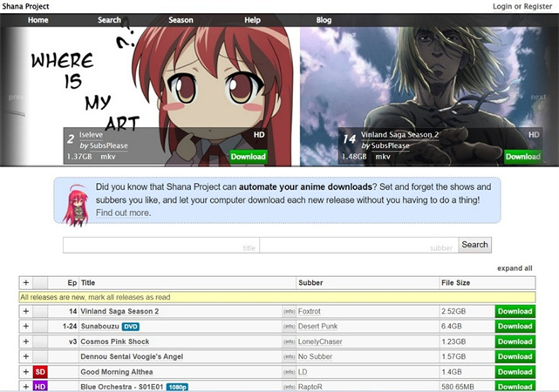The image size is (559, 392).
Task: Click info icon for Cosmos Pink Shock
Action: 290,341
